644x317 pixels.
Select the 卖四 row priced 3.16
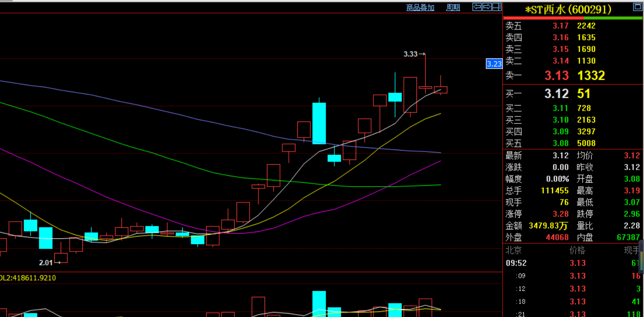[573, 37]
